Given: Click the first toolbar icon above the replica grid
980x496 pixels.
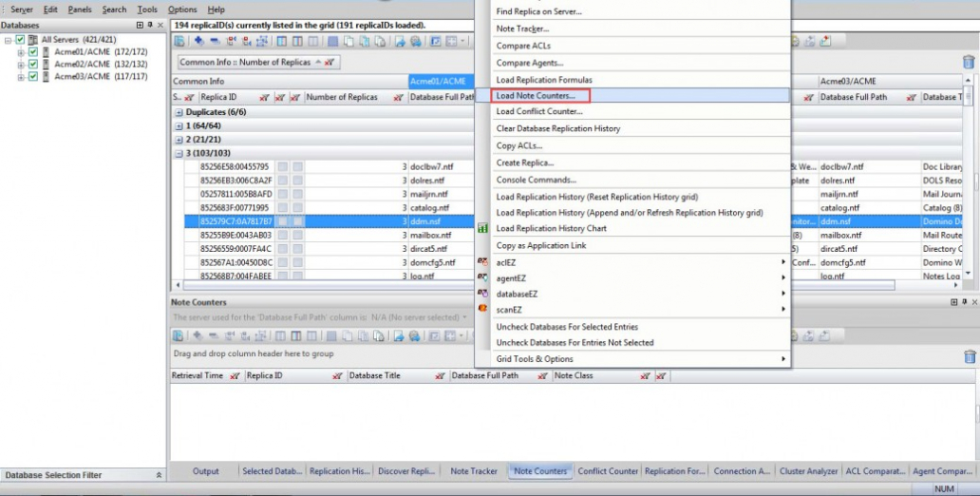Looking at the screenshot, I should point(179,41).
